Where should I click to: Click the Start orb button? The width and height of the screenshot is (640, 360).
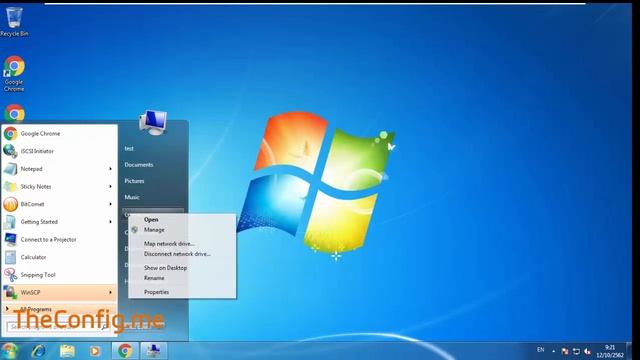[10, 351]
